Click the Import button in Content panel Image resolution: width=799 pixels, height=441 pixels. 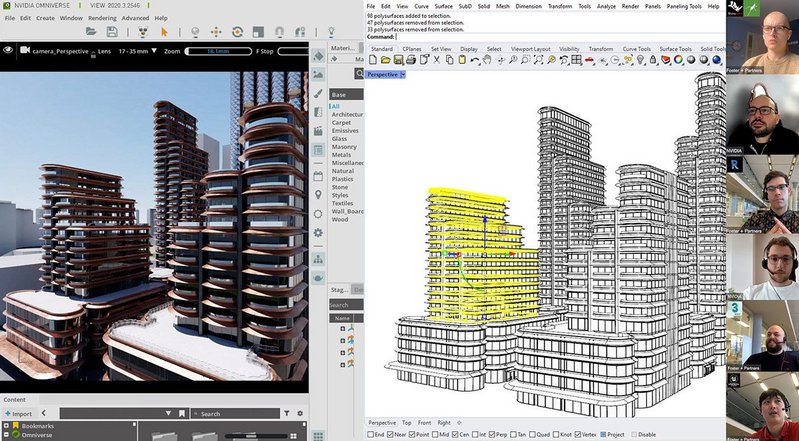(18, 413)
